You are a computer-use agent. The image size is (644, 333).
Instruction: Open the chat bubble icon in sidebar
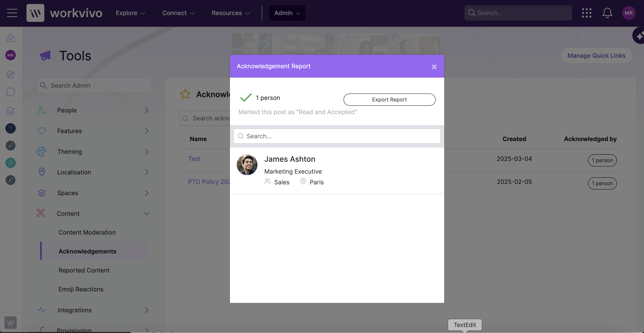point(10,92)
